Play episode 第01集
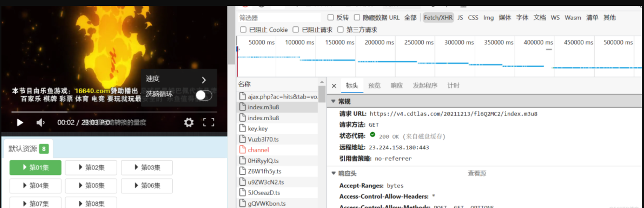 (x=35, y=168)
